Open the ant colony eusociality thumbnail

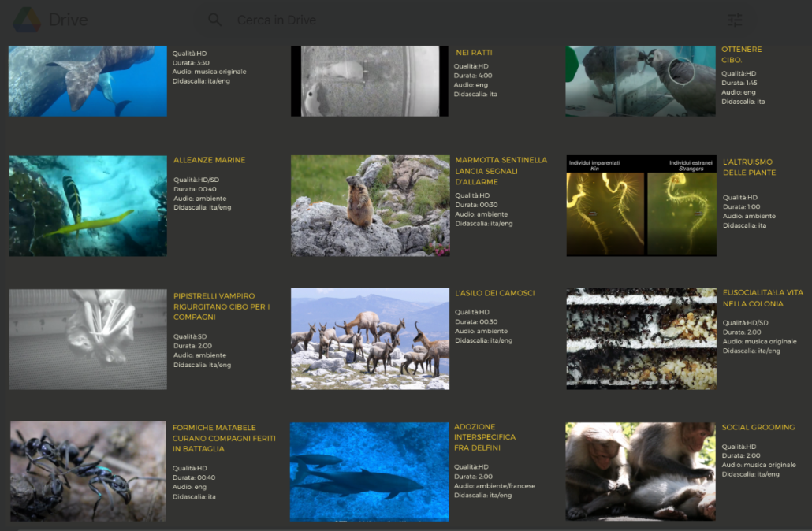(x=641, y=339)
